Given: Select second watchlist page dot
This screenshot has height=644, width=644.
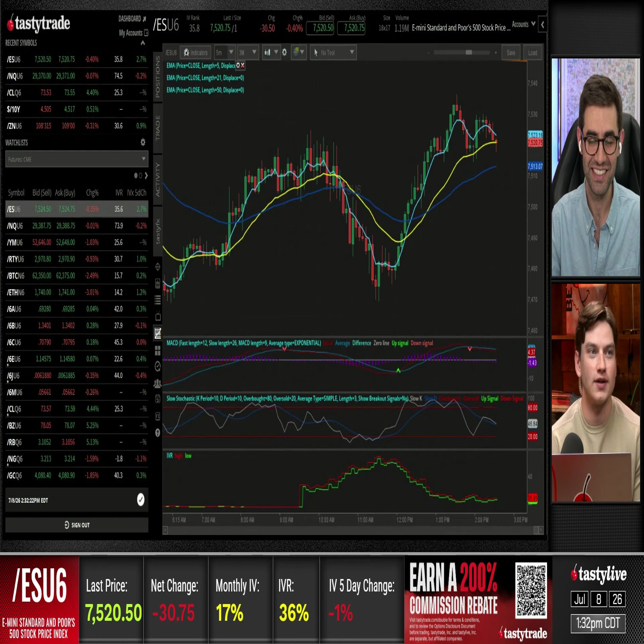Looking at the screenshot, I should tap(140, 175).
